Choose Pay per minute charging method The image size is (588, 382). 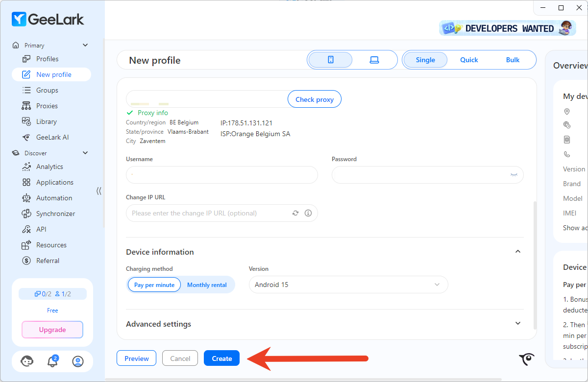(154, 285)
